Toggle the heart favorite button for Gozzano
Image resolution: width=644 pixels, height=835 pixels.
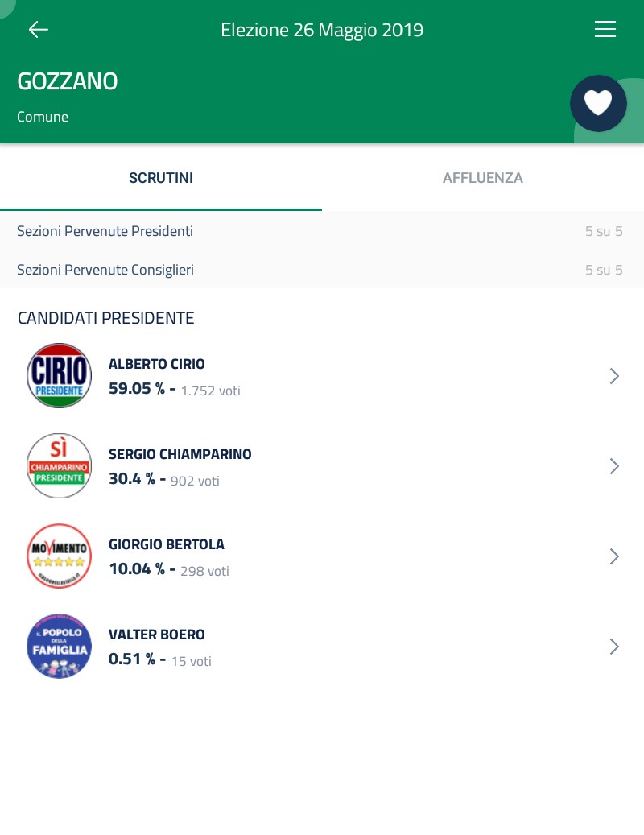598,103
